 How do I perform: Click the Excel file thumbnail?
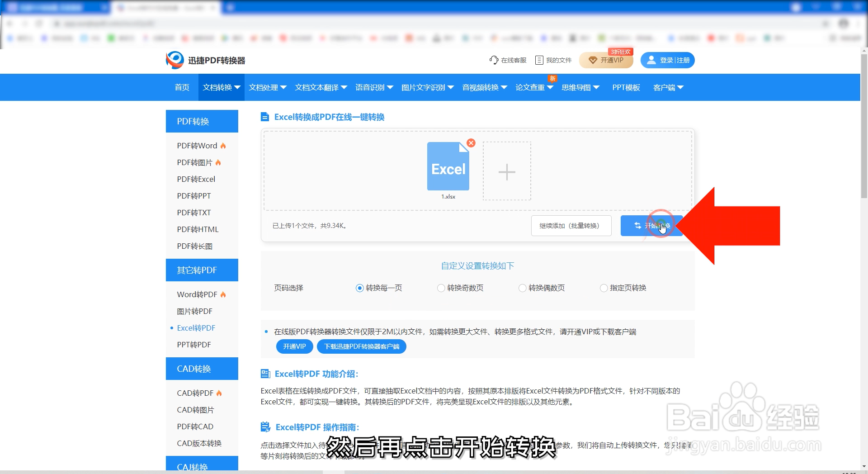coord(448,166)
